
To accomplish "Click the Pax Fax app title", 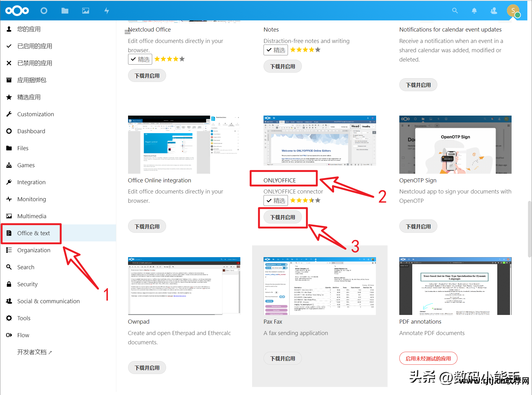I will tap(273, 322).
